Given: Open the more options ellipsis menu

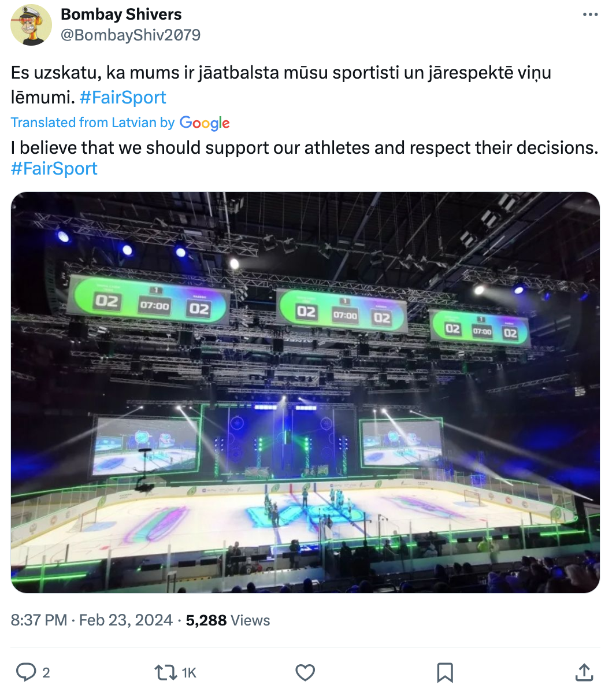Looking at the screenshot, I should (x=590, y=14).
